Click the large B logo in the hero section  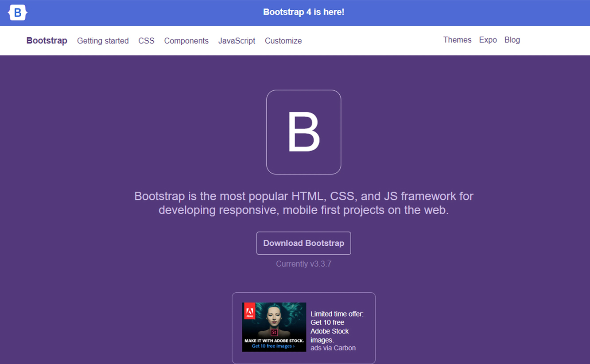pos(303,132)
